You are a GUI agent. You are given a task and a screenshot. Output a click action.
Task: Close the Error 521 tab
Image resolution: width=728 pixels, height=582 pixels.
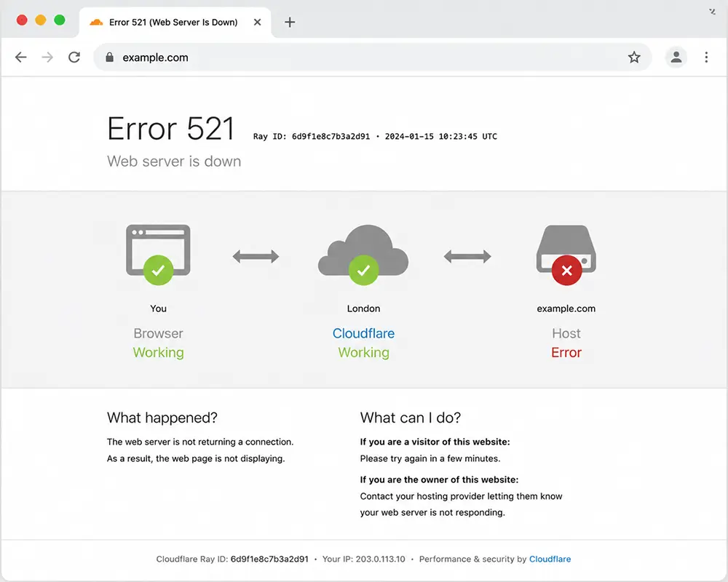tap(257, 22)
